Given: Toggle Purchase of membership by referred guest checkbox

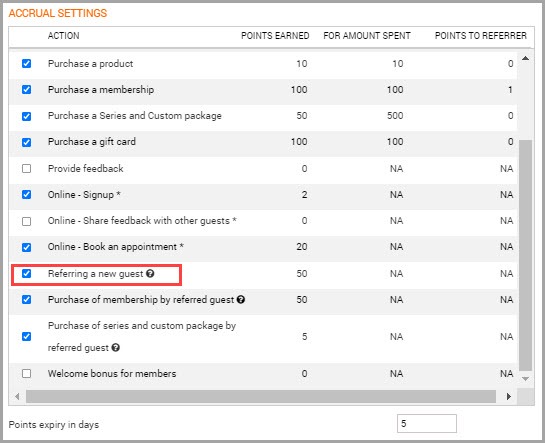Looking at the screenshot, I should [x=26, y=300].
